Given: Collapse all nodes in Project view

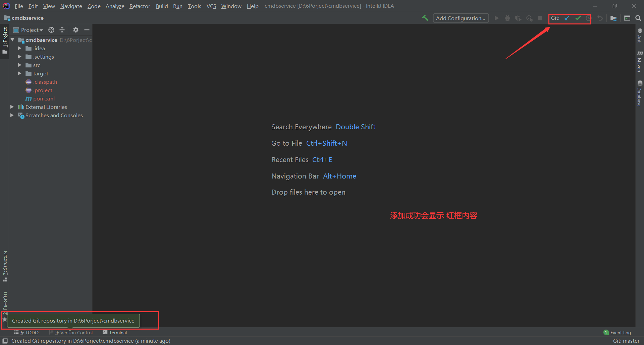Looking at the screenshot, I should [62, 30].
